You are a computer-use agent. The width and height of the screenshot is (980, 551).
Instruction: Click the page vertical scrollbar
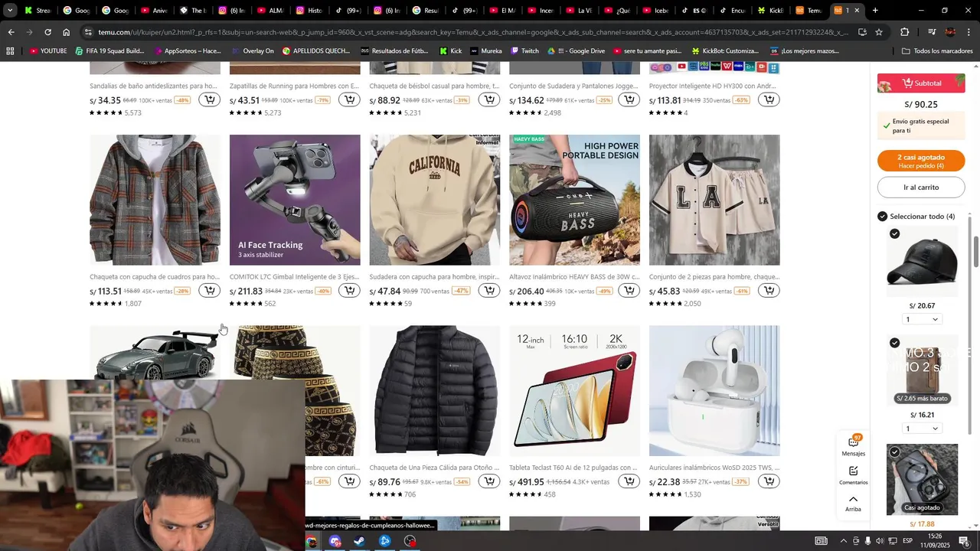(x=976, y=253)
